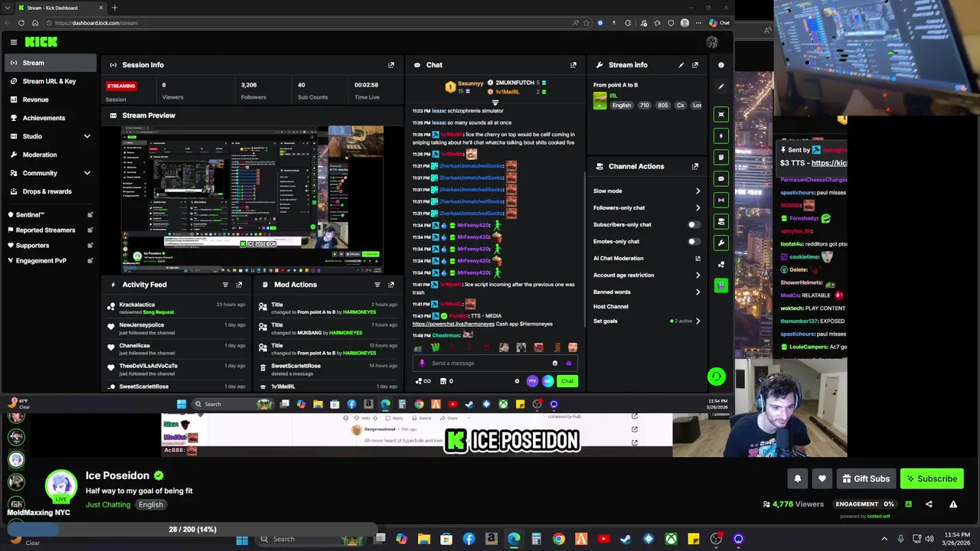This screenshot has height=551, width=980.
Task: Click the Stream Preview video thumbnail
Action: tap(252, 200)
